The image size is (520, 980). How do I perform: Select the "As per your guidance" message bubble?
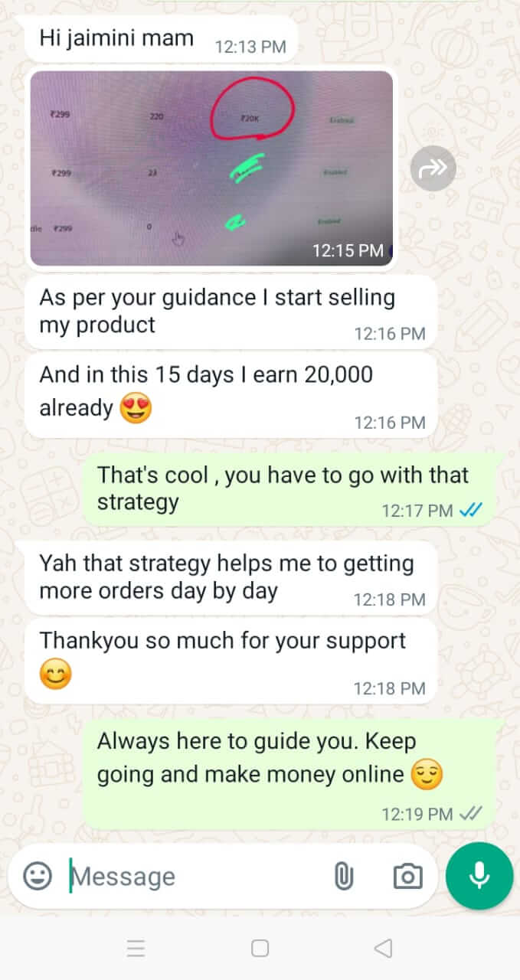click(231, 311)
